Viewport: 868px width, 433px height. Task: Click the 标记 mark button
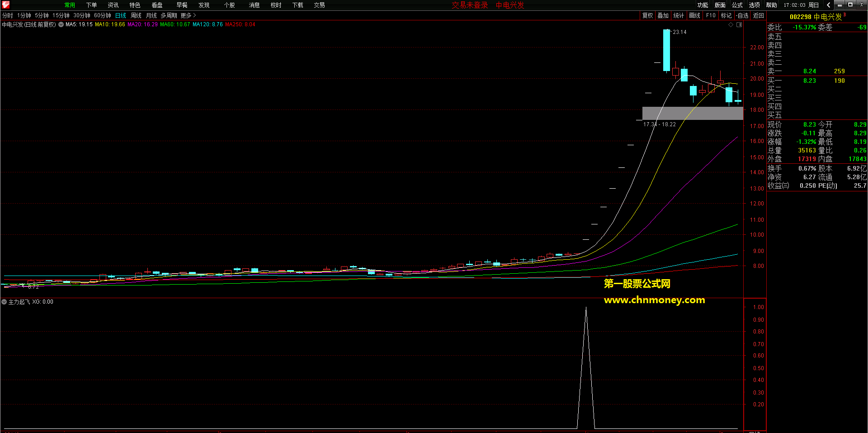(x=726, y=15)
